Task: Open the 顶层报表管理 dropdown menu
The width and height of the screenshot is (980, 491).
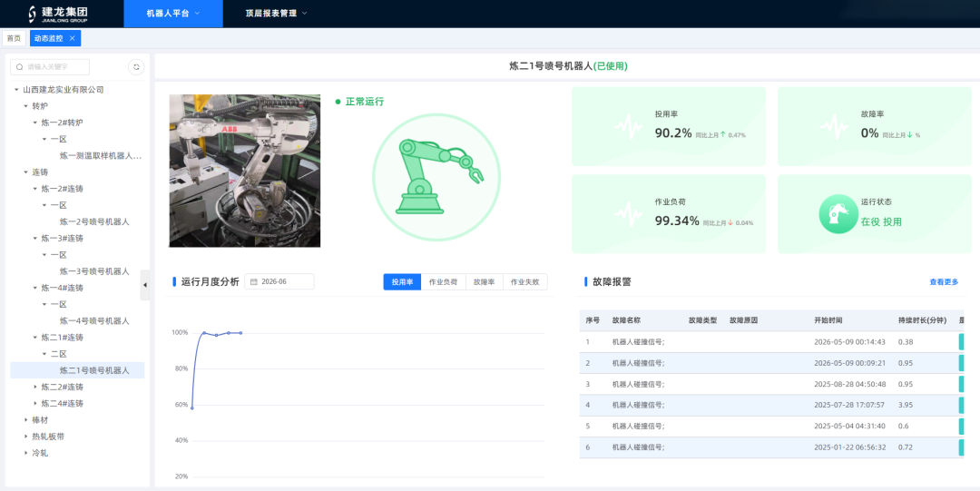Action: 276,13
